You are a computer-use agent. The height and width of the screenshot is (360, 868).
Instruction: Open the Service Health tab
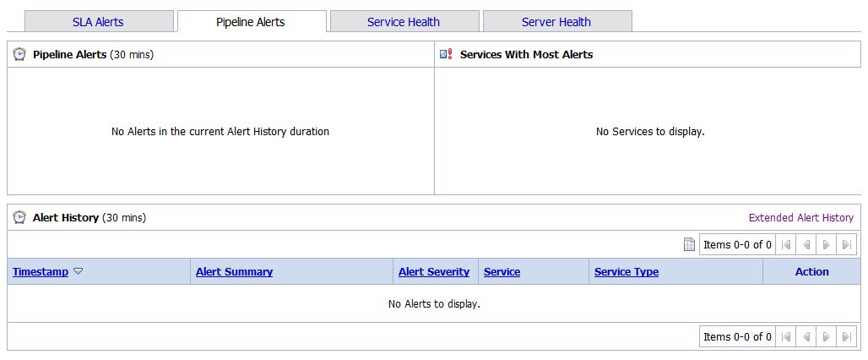pos(404,22)
